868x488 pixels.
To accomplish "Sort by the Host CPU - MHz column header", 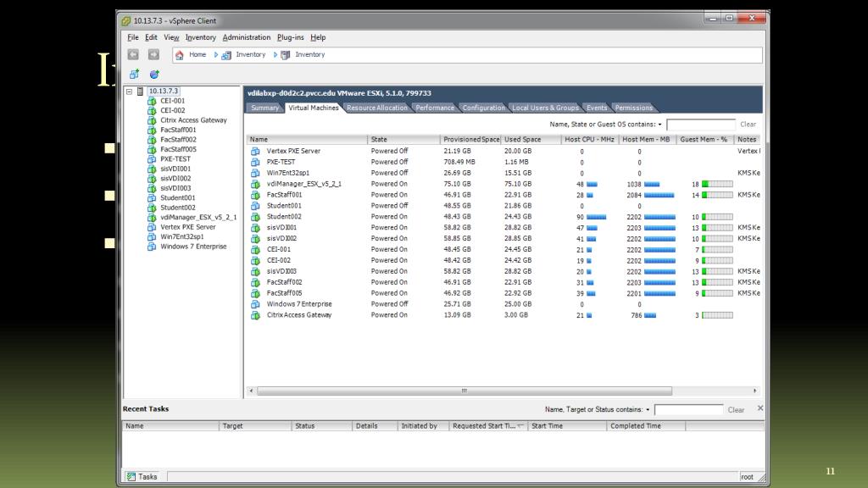I will pos(590,140).
